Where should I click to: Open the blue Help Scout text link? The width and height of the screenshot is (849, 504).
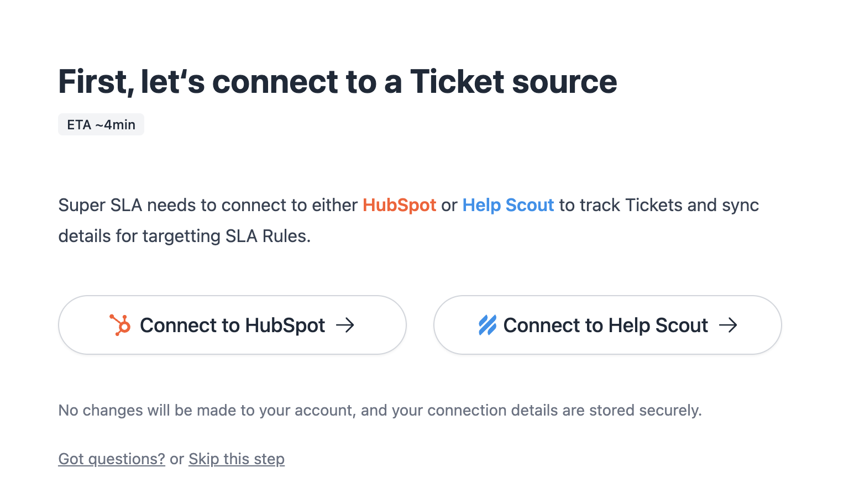pos(508,205)
